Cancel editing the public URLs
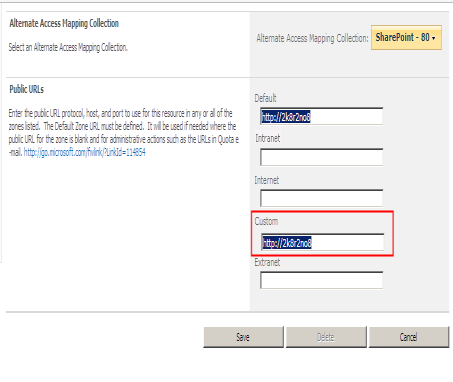Screen dimensions: 453x382 [x=409, y=337]
